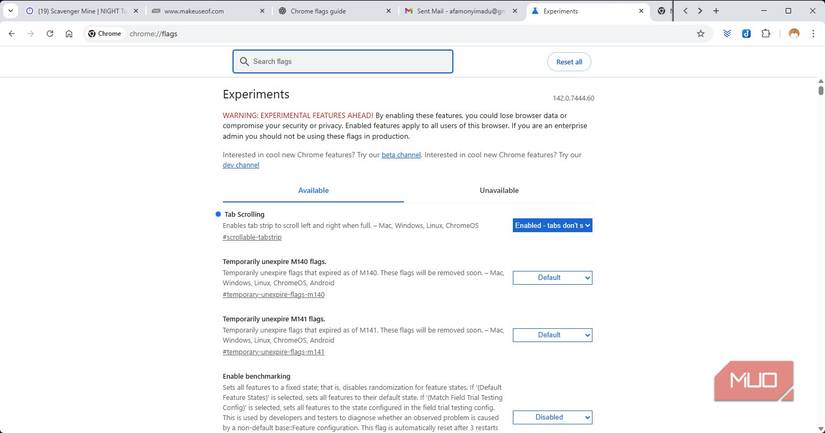The image size is (825, 433).
Task: Open the home page
Action: (69, 34)
